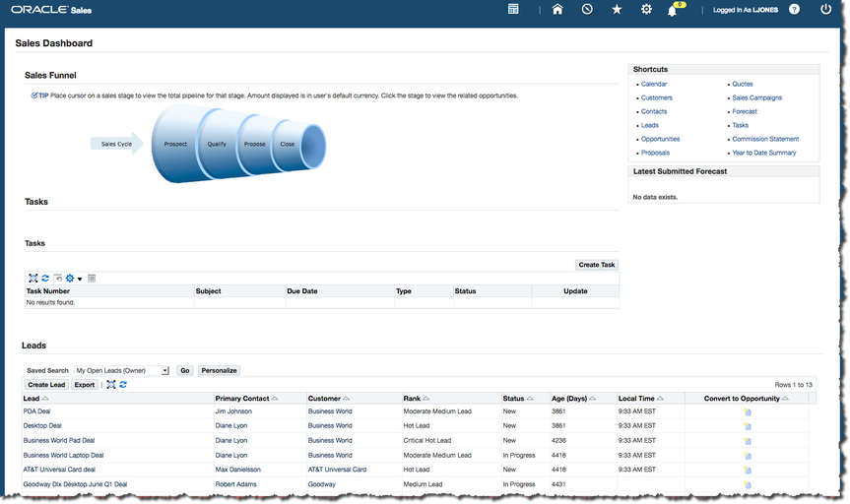Open the Desktop Deal lead

[41, 426]
